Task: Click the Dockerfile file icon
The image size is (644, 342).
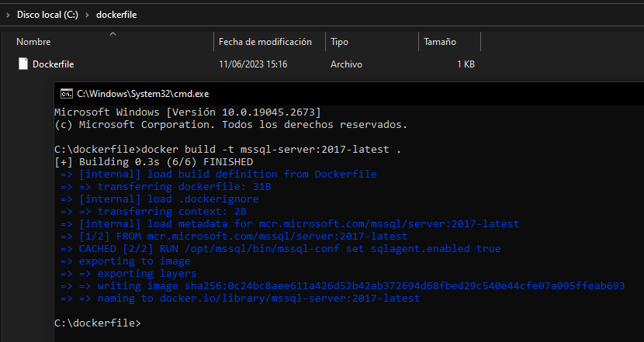Action: click(23, 64)
